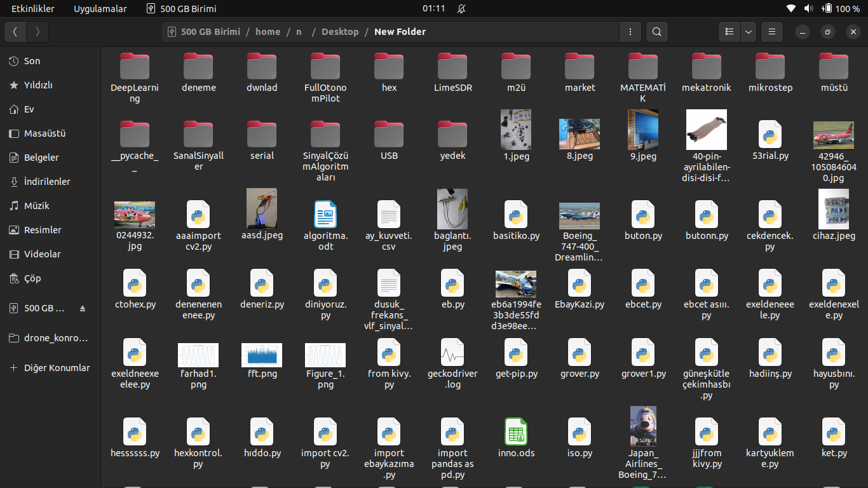Expand the view options dropdown arrow
This screenshot has width=868, height=488.
tap(749, 32)
